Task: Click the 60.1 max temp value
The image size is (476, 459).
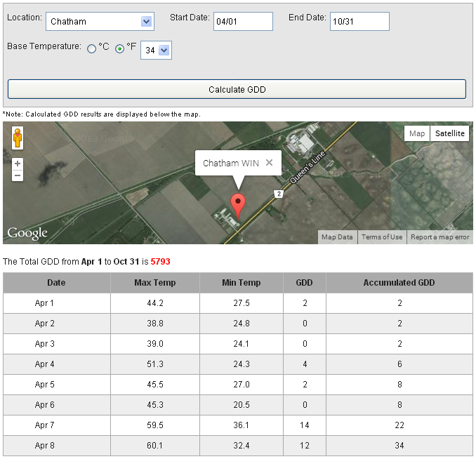Action: point(155,446)
